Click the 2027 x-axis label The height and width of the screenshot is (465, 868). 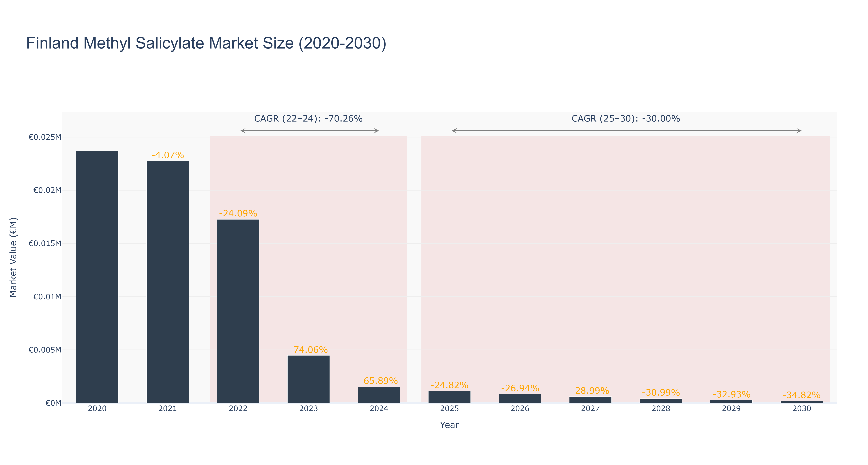590,409
